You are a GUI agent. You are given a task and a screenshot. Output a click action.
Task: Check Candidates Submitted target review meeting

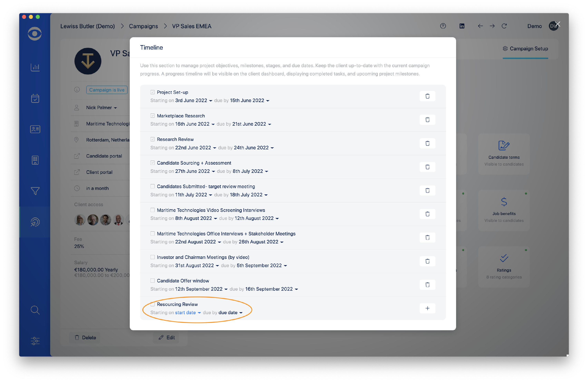(x=152, y=186)
